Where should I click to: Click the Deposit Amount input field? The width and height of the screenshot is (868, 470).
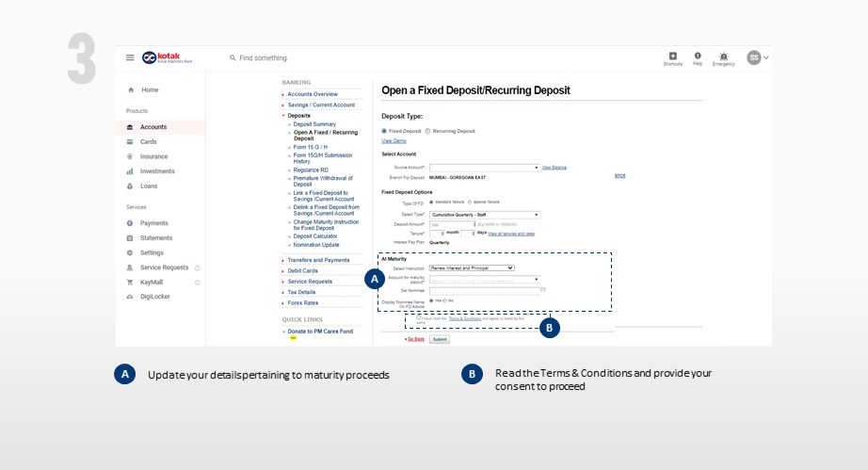coord(452,224)
